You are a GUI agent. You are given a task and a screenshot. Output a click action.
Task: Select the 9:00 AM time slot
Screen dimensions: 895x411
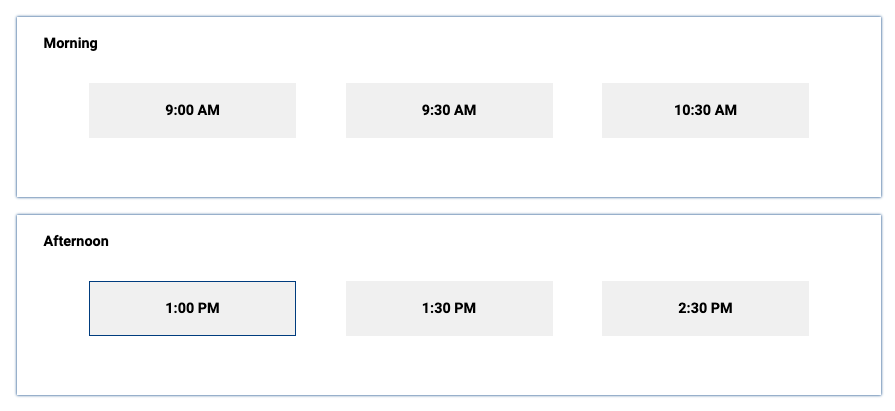coord(192,110)
